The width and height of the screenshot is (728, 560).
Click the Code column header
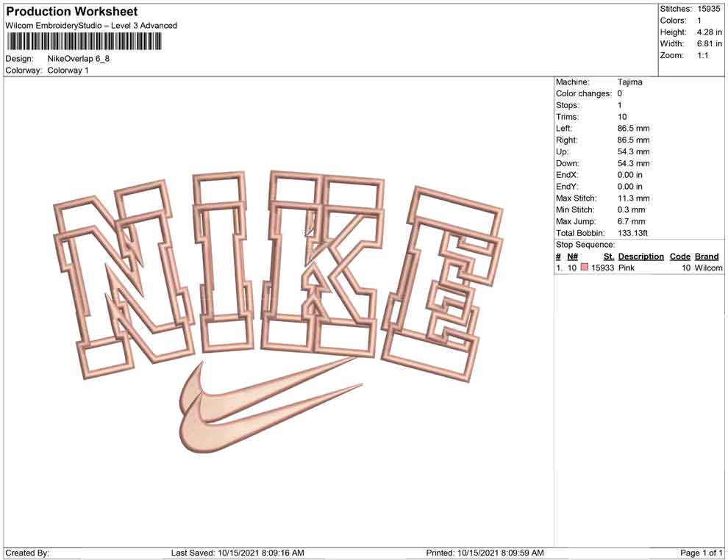[x=680, y=256]
